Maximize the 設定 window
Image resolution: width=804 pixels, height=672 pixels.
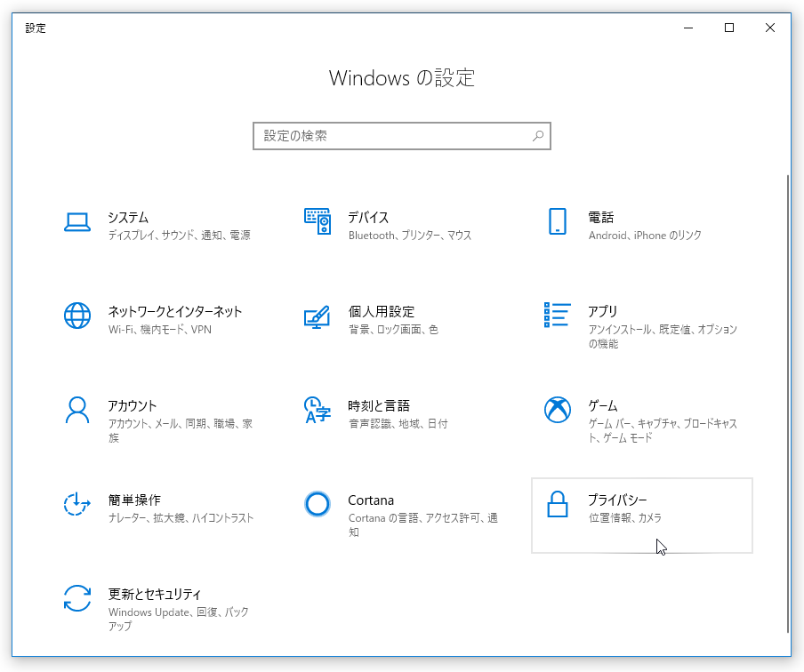[729, 28]
